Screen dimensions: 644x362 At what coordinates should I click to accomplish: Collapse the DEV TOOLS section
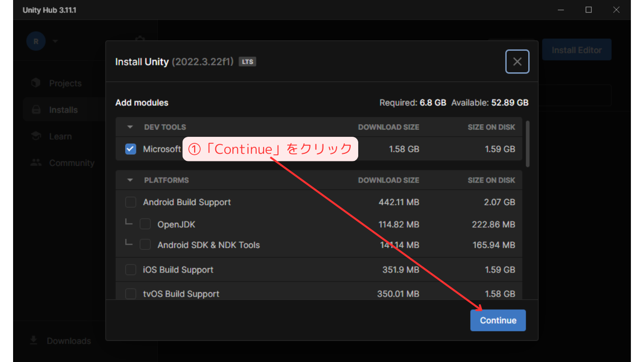130,127
